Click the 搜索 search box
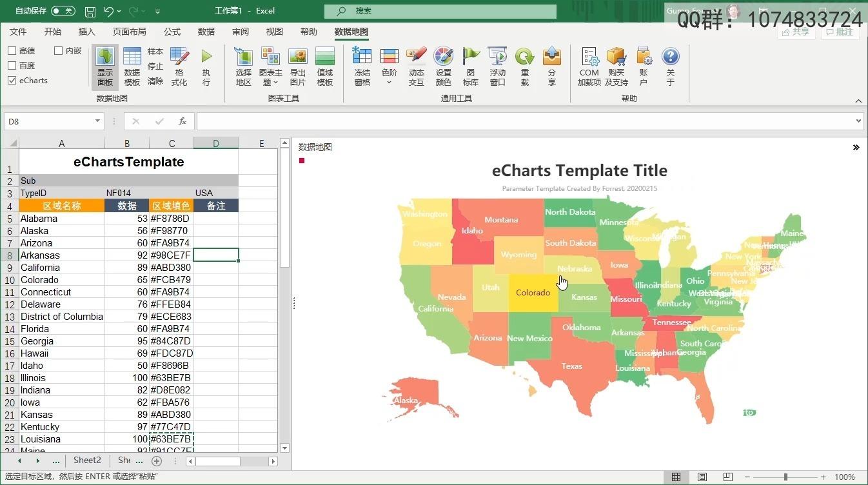 [440, 11]
